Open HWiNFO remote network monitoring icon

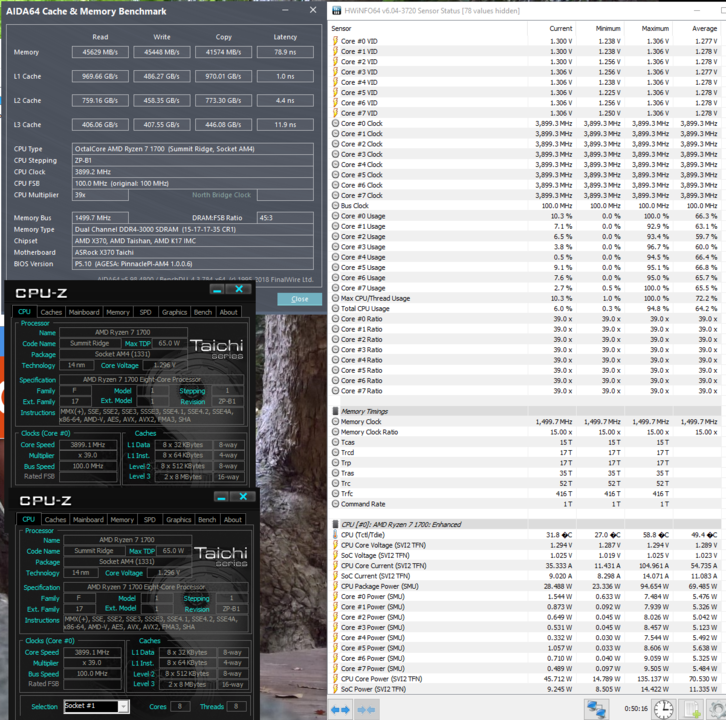[x=596, y=709]
